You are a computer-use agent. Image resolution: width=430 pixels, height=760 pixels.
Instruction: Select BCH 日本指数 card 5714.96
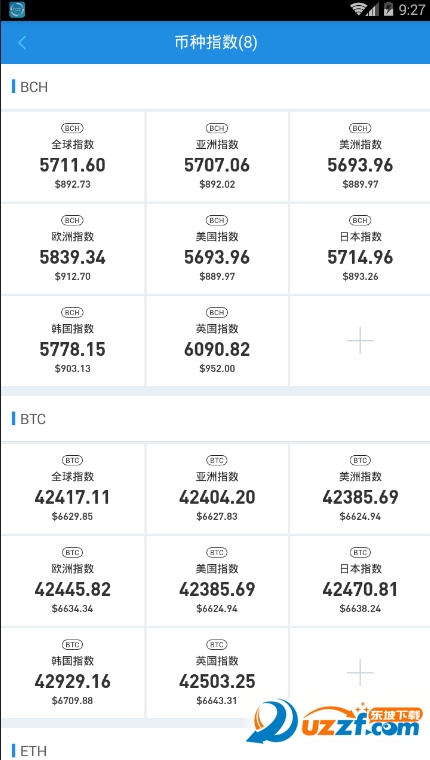[x=360, y=249]
